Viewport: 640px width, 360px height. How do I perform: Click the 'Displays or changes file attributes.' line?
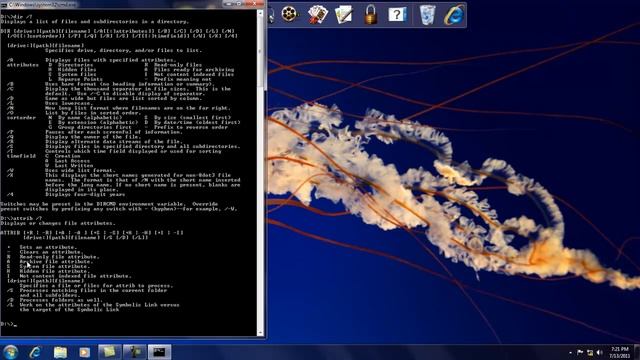(58, 223)
